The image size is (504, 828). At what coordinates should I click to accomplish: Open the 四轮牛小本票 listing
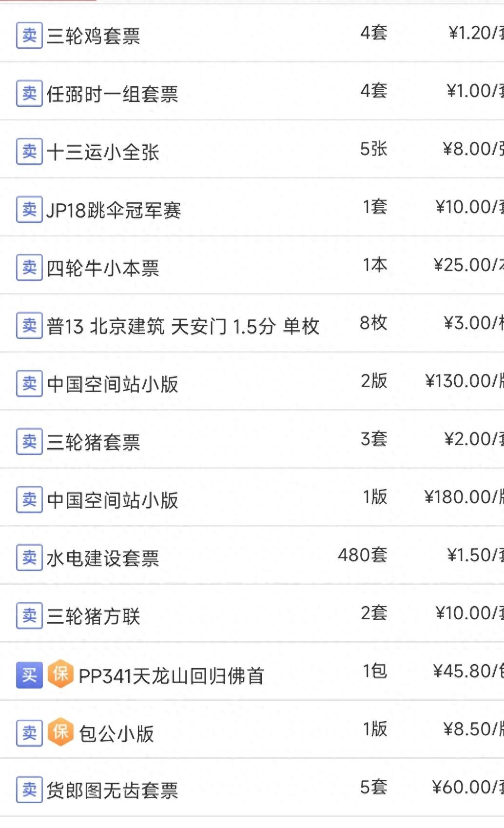click(103, 268)
